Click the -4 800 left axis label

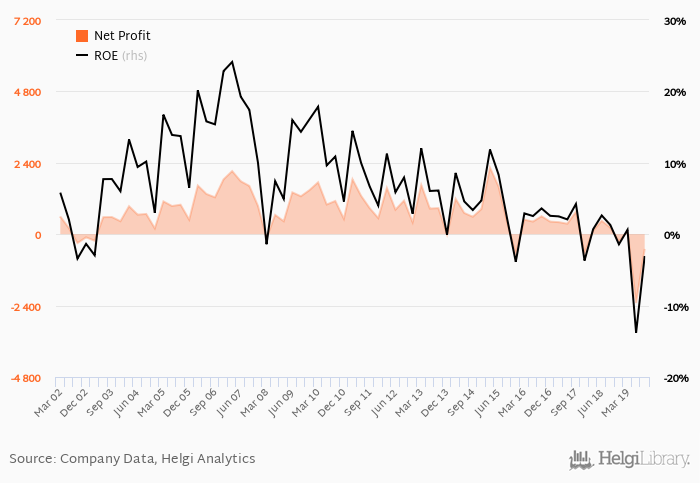tap(27, 379)
